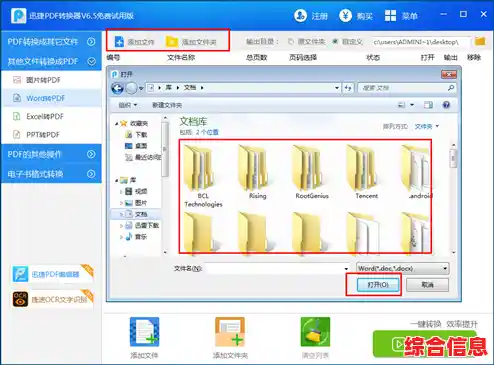Select the Rising folder
The width and height of the screenshot is (494, 365).
tap(257, 172)
